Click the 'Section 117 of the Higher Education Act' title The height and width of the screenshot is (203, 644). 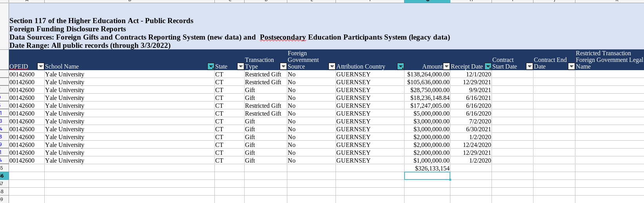pos(101,21)
